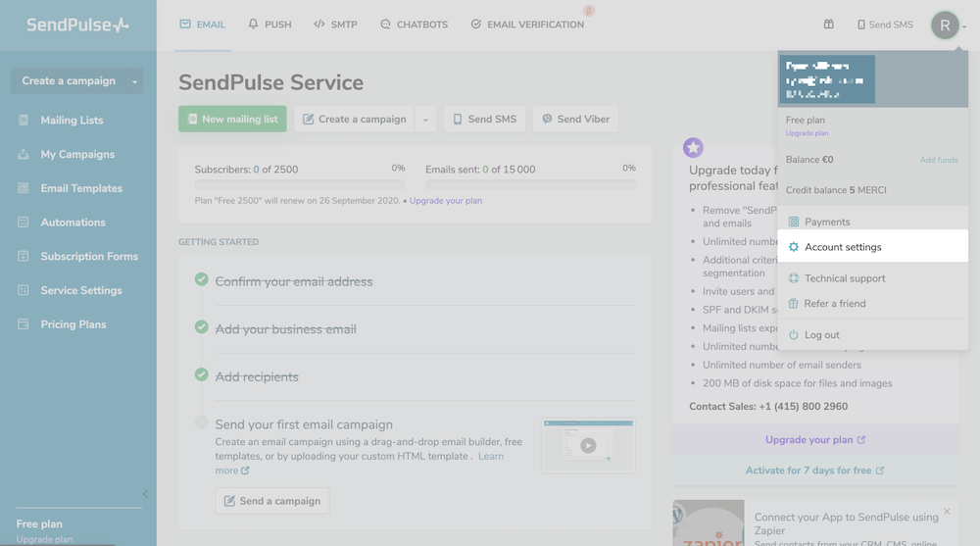This screenshot has height=546, width=980.
Task: Click the Mailing Lists sidebar icon
Action: pyautogui.click(x=24, y=121)
